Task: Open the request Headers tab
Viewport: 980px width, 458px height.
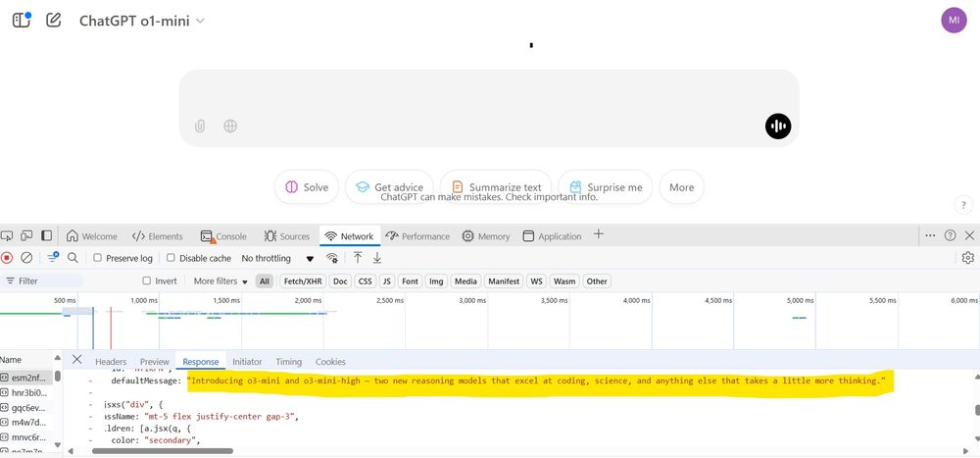Action: point(111,362)
